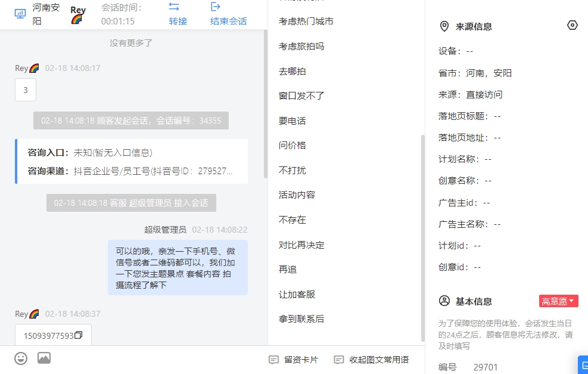The image size is (588, 374).
Task: Click the 来源信息 section heading
Action: point(474,27)
